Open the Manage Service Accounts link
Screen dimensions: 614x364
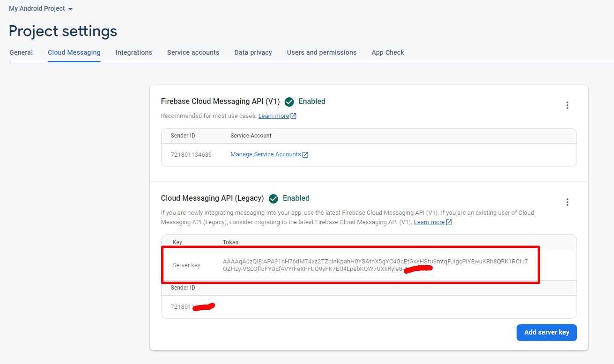point(266,154)
